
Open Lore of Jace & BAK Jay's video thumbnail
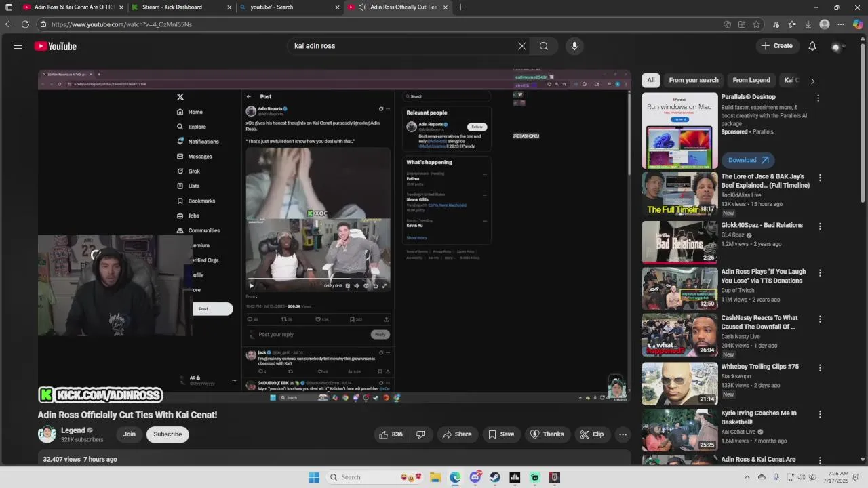pyautogui.click(x=679, y=194)
